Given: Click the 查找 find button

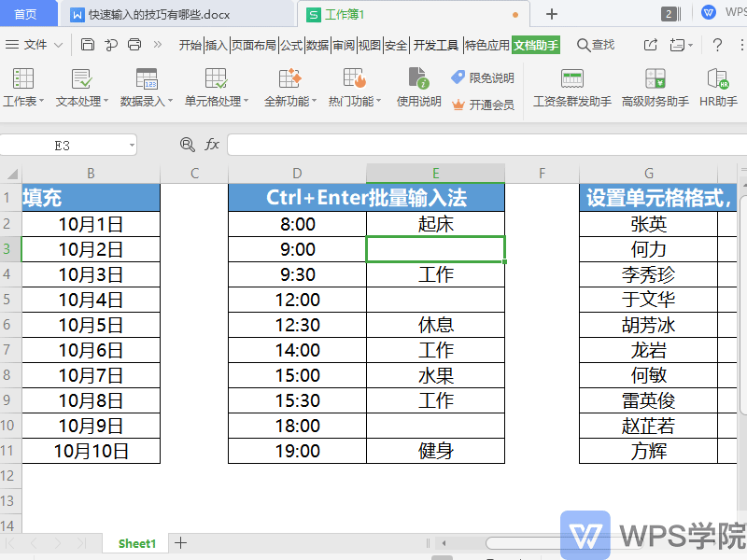Looking at the screenshot, I should (598, 44).
